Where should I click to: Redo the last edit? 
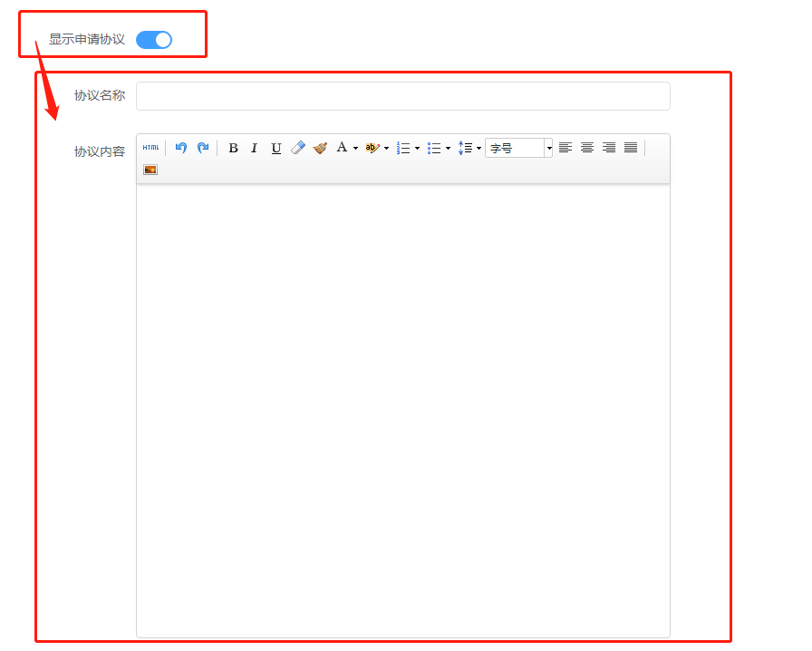(203, 148)
